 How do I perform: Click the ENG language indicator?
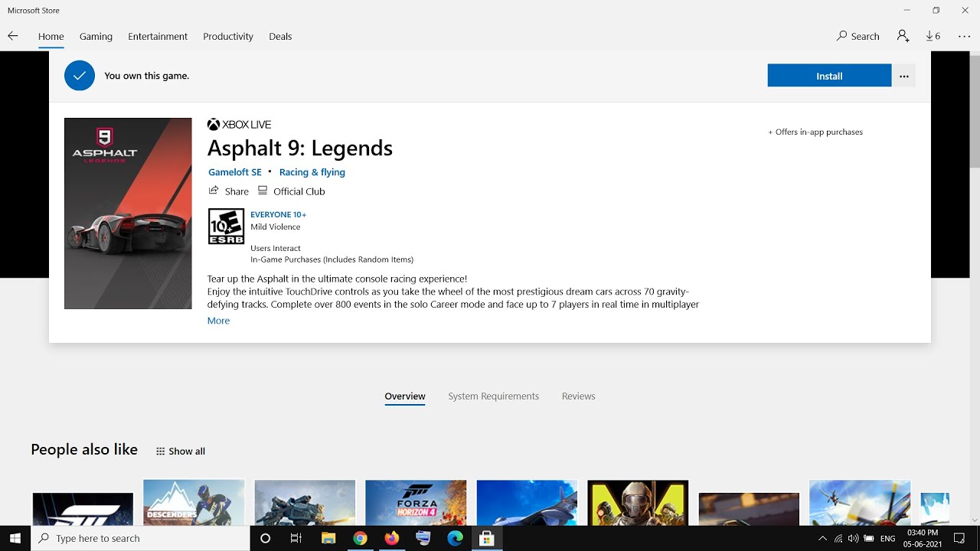pyautogui.click(x=888, y=539)
